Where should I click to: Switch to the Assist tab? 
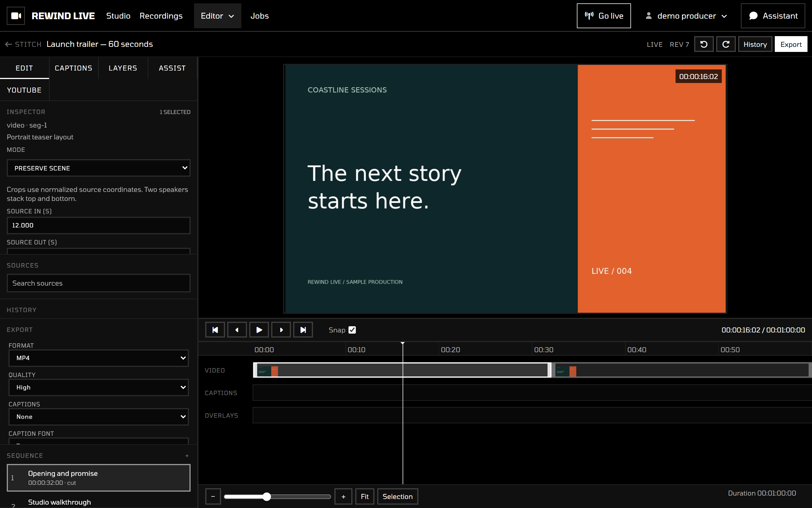tap(172, 68)
